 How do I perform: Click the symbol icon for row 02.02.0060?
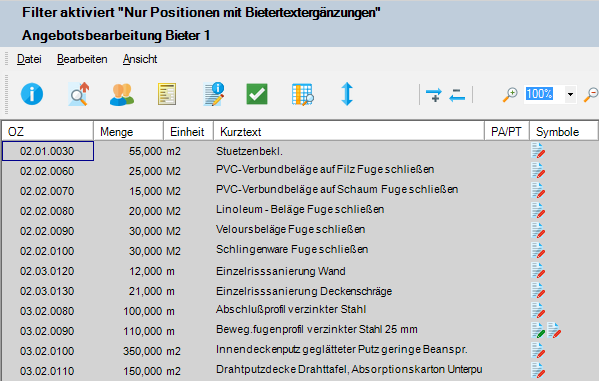click(538, 170)
